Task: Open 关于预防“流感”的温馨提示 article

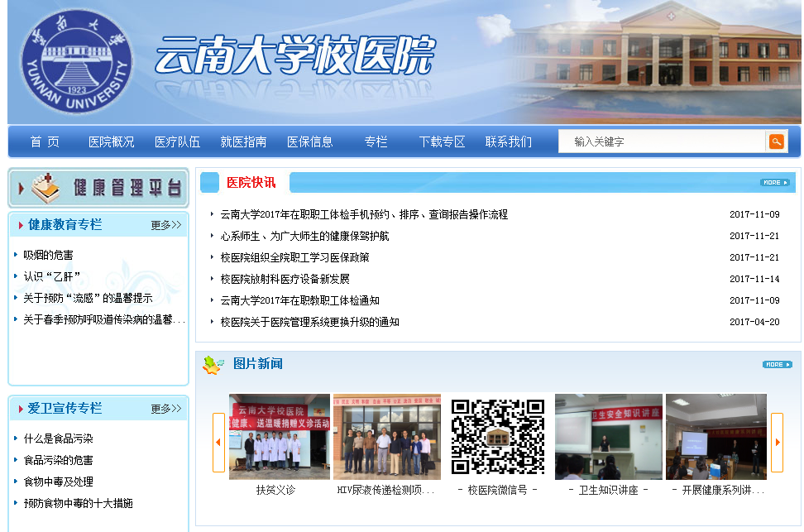Action: (88, 298)
